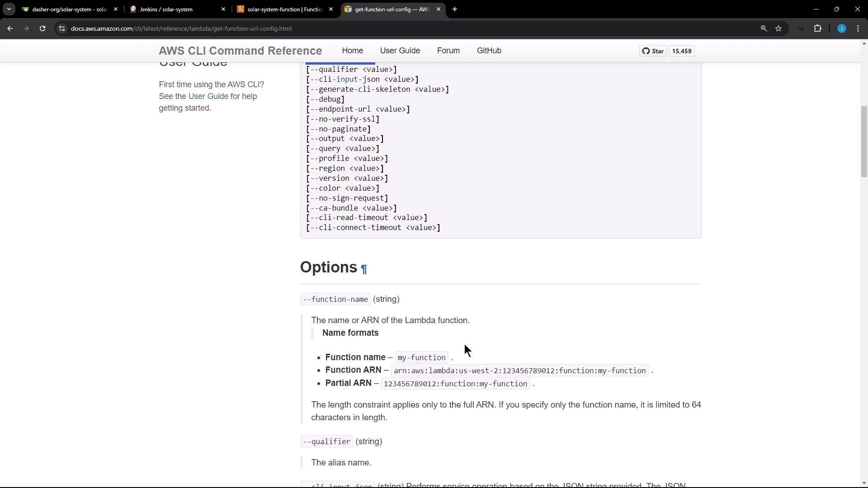The height and width of the screenshot is (488, 868).
Task: Open the tab search dropdown arrow
Action: [9, 9]
